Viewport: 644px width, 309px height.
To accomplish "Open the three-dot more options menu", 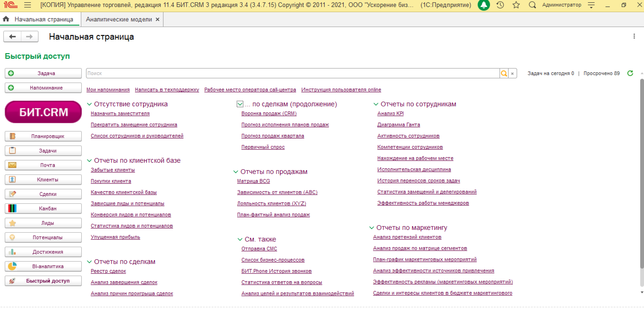I will tap(634, 37).
